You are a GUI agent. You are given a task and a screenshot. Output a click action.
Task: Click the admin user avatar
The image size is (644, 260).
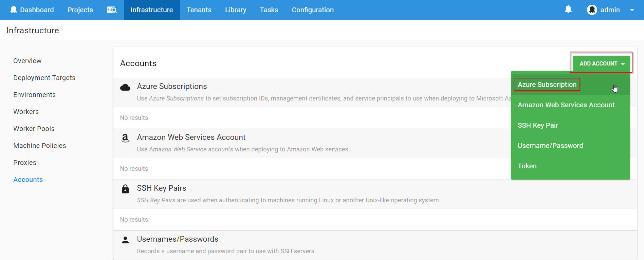[592, 10]
